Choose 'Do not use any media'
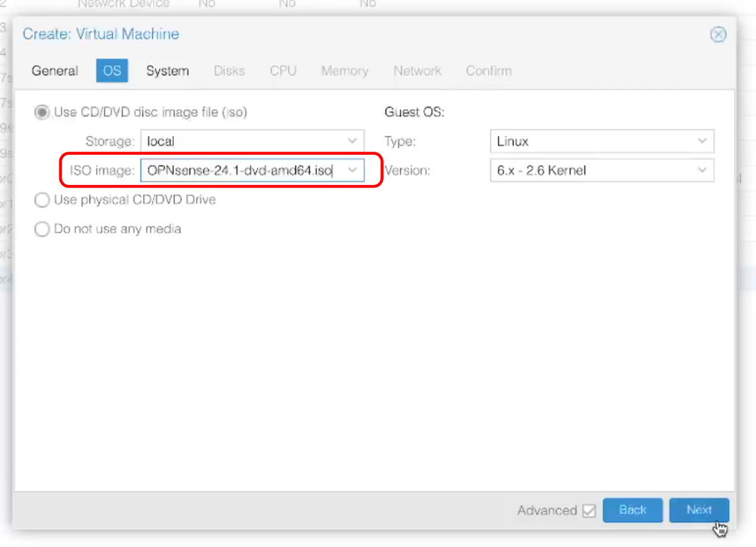Screen dimensions: 756x547 tap(42, 229)
